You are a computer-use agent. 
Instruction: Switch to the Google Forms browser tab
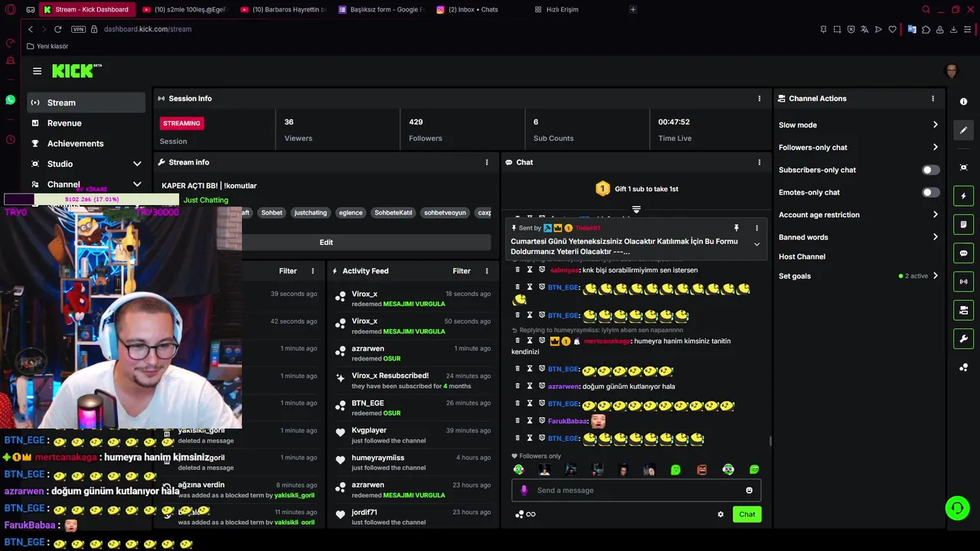(x=381, y=9)
